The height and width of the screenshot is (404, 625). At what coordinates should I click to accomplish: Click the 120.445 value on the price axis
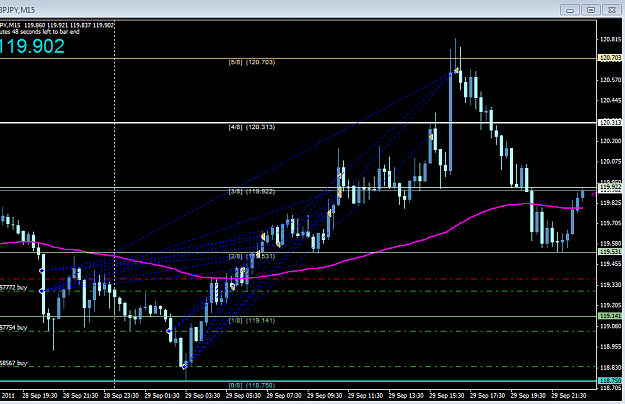610,100
